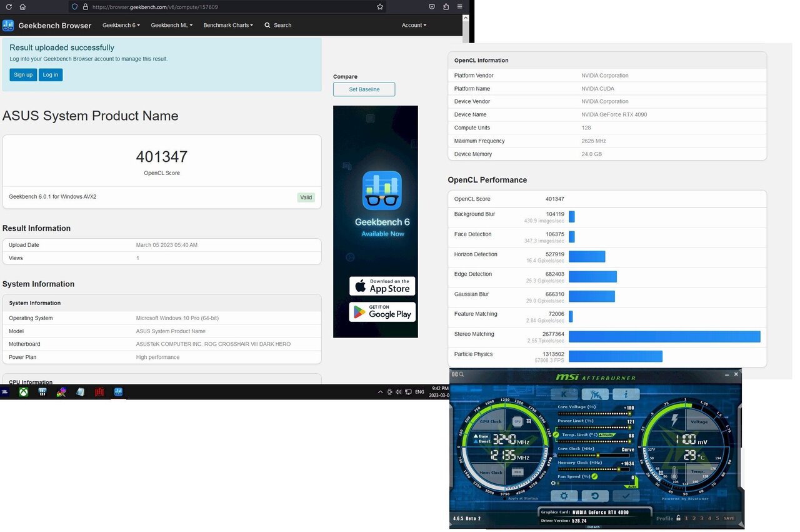Open the Afterburner information panel
The height and width of the screenshot is (532, 800).
[626, 394]
